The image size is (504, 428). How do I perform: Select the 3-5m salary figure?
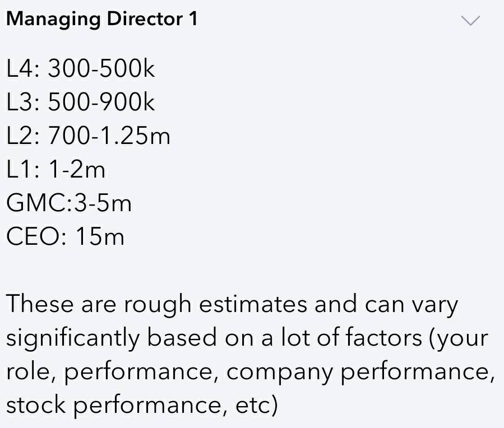[103, 203]
